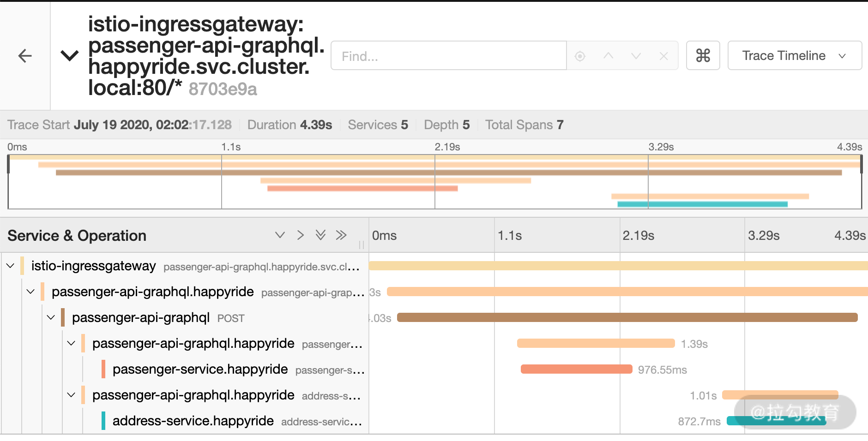Open the Trace Timeline view dropdown

coord(795,55)
